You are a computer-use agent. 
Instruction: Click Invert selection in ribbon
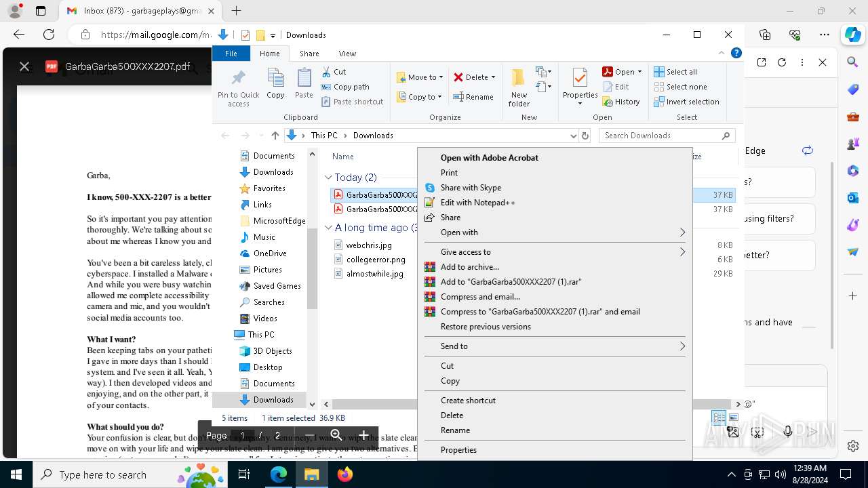click(686, 102)
